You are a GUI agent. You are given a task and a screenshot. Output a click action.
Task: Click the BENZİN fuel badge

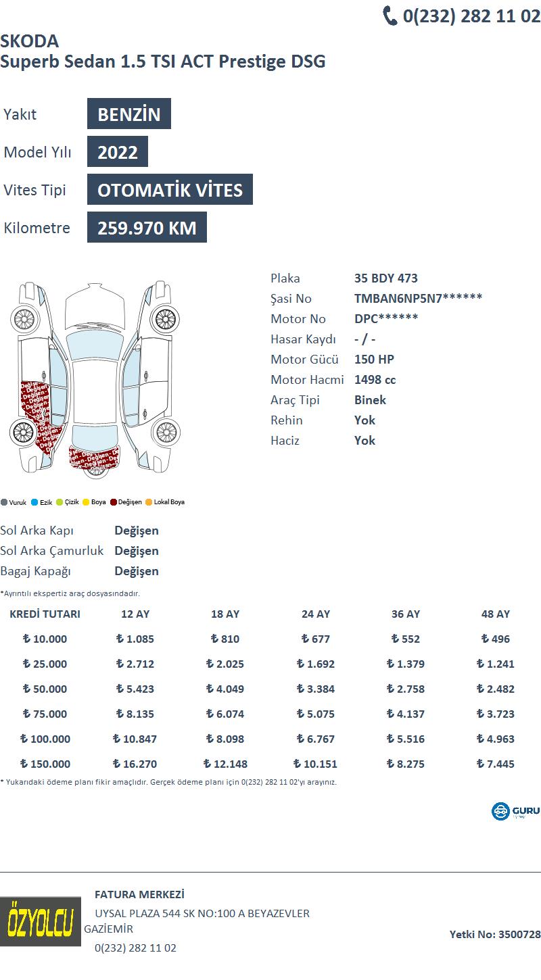tap(129, 114)
